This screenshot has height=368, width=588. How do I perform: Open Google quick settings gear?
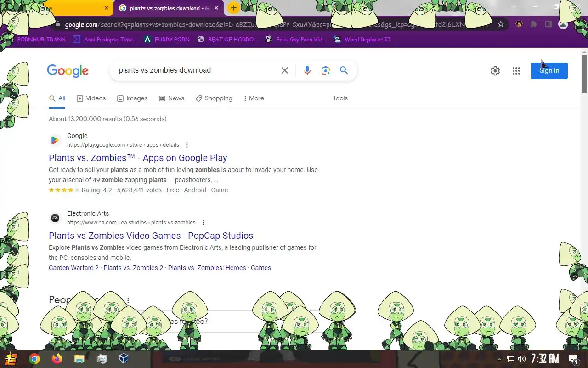click(x=495, y=71)
